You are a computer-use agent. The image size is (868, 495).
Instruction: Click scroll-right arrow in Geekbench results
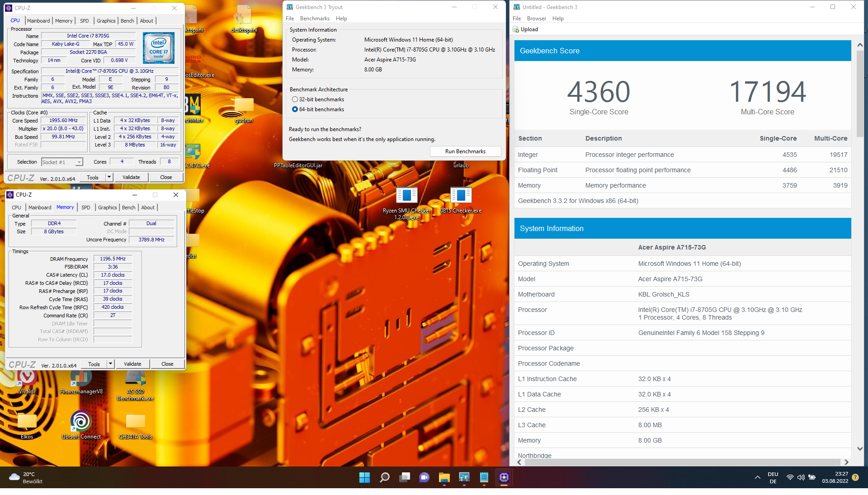click(846, 462)
